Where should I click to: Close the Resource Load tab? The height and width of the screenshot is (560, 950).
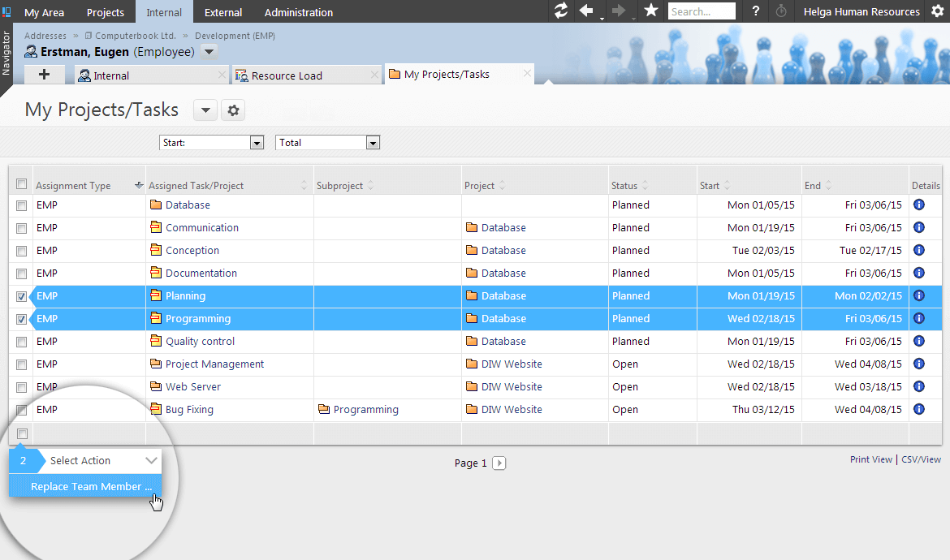click(x=374, y=75)
